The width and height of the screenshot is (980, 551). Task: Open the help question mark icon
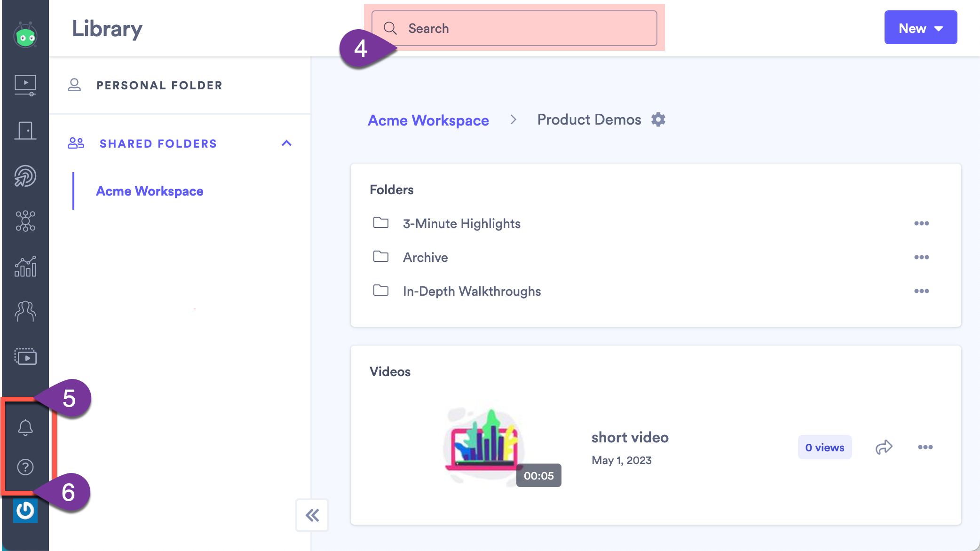pos(25,467)
